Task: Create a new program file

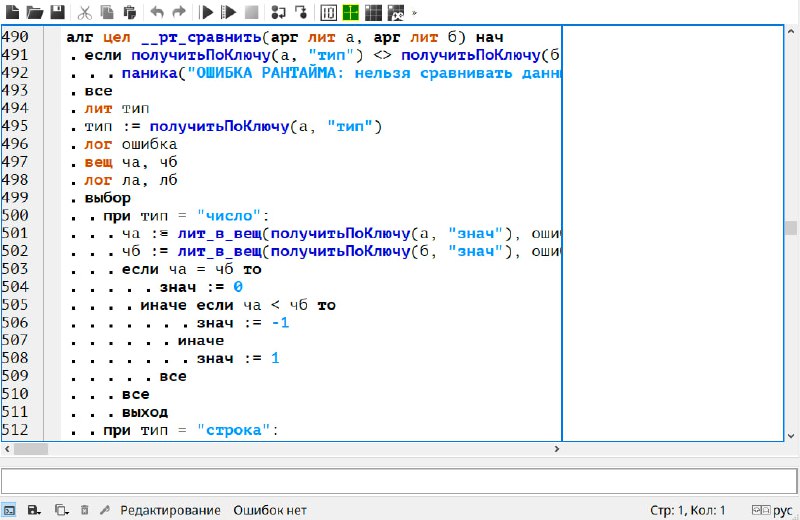Action: [12, 12]
